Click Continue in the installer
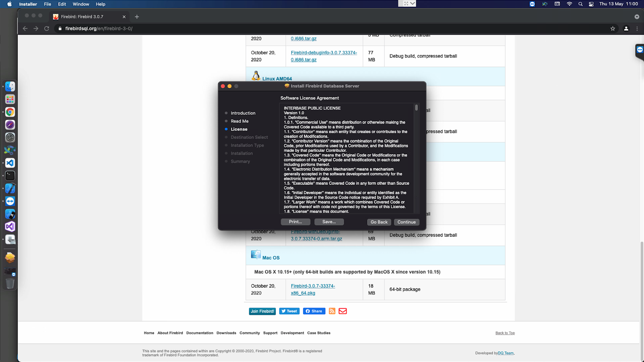 [x=407, y=222]
